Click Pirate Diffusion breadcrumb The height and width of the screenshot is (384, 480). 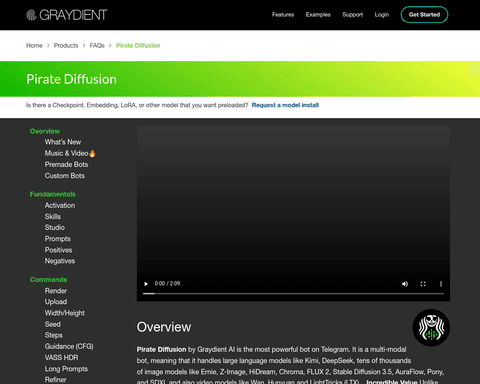138,45
